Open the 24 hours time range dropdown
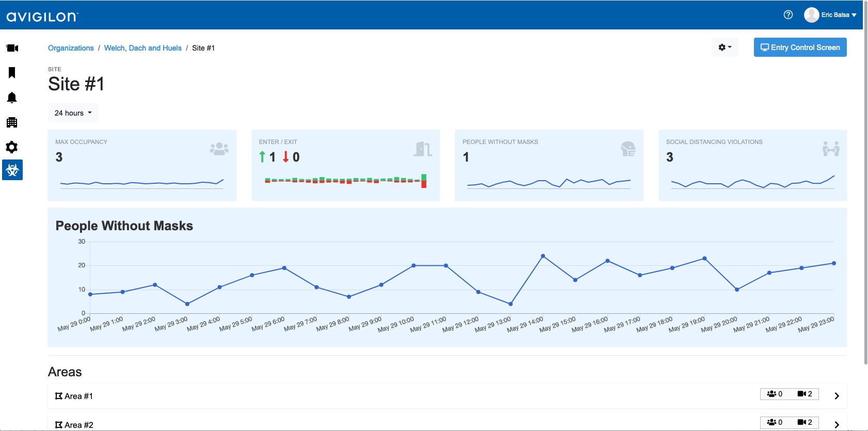Image resolution: width=868 pixels, height=431 pixels. coord(73,113)
